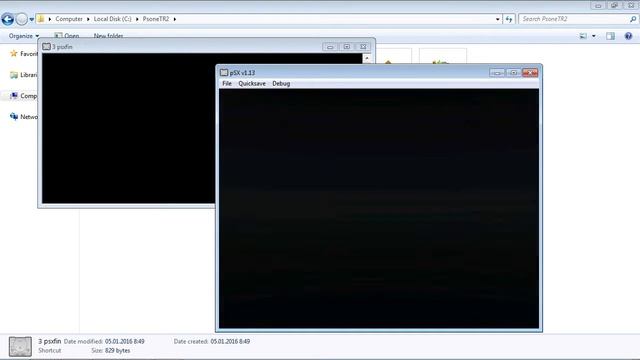Minimize the 3 psxfin console window
640x360 pixels.
330,47
